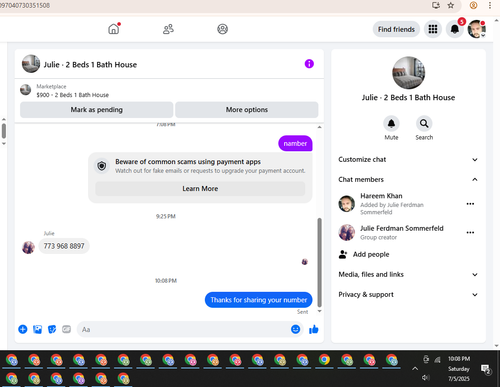Screen dimensions: 500x387
Task: Open Chrome three-dot menu
Action: (490, 5)
